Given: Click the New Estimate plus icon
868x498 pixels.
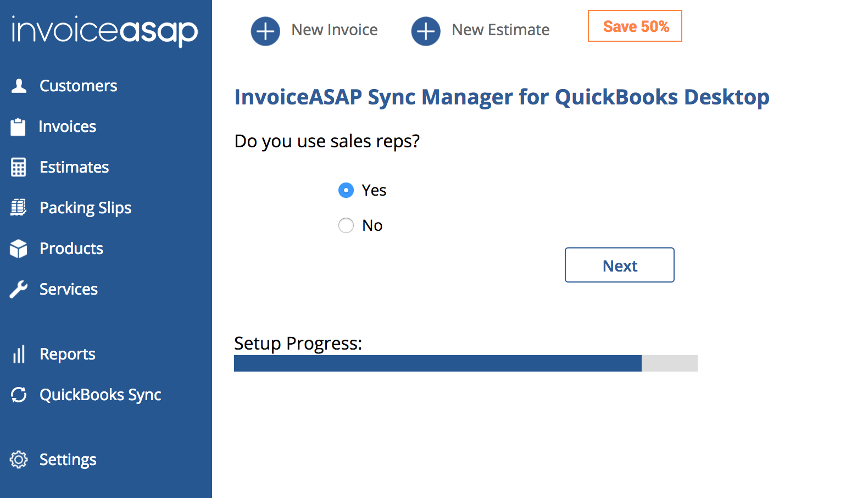Looking at the screenshot, I should pyautogui.click(x=426, y=31).
